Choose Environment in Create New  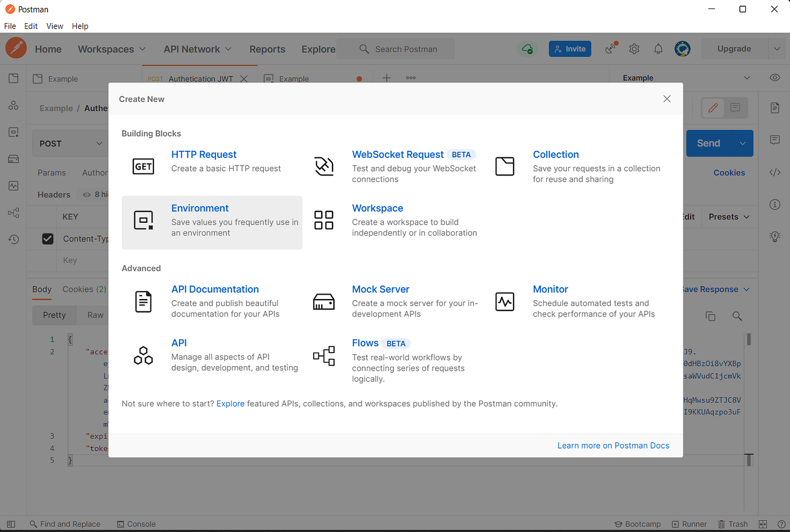212,222
